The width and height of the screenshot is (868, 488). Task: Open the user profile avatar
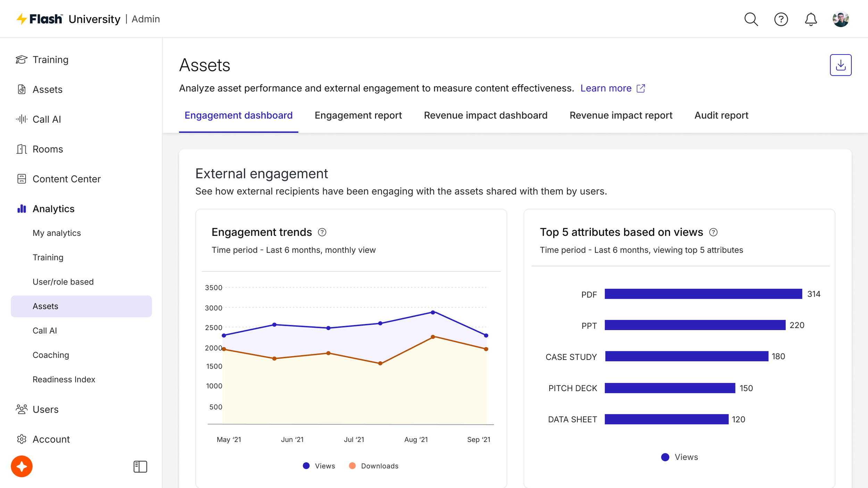click(x=840, y=19)
